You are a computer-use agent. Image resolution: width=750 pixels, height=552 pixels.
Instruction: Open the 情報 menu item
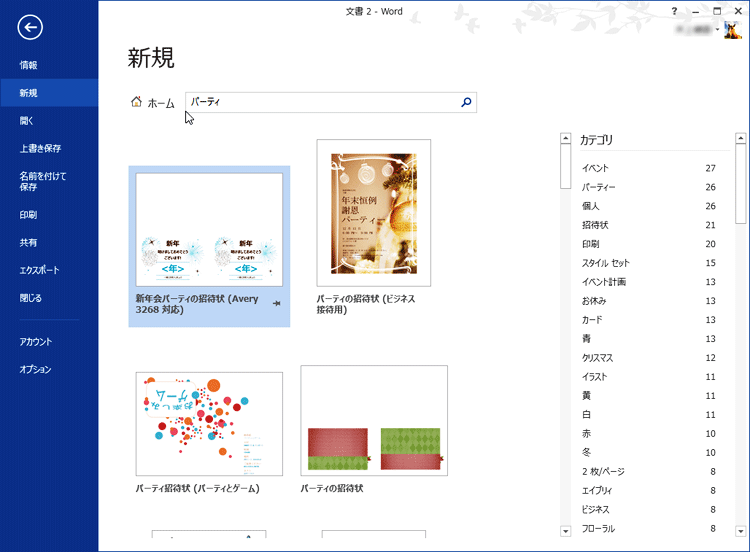pyautogui.click(x=49, y=65)
